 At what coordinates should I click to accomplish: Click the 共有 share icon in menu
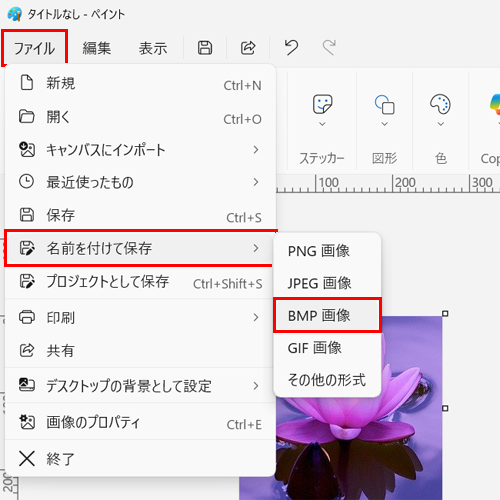click(x=27, y=350)
